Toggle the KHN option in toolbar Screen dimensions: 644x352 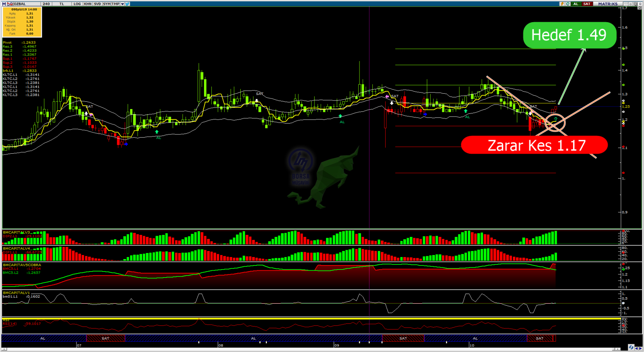(88, 4)
